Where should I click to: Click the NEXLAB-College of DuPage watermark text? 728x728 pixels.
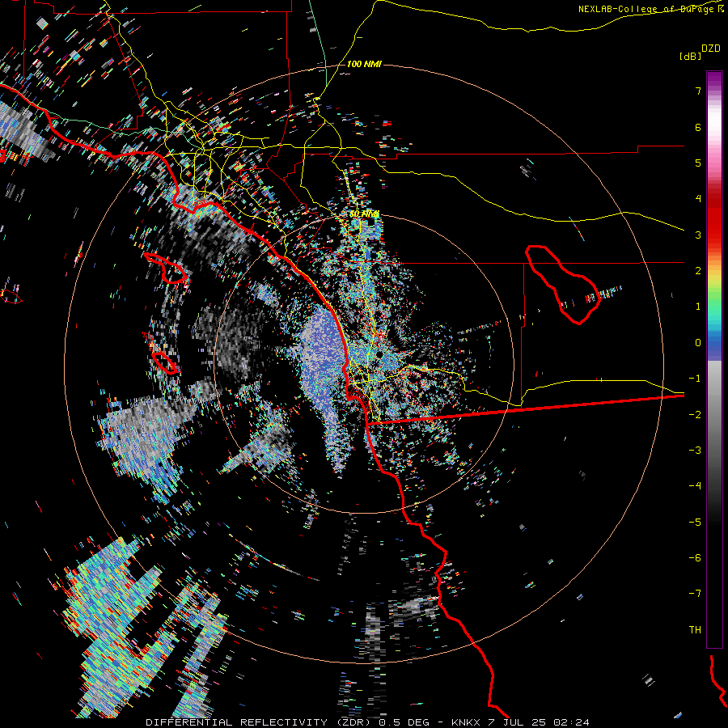tap(650, 9)
